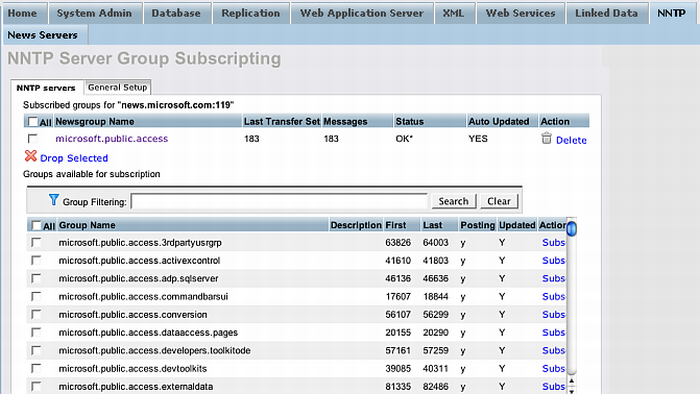Subscribe to the adp.sqlserver group

click(x=553, y=278)
